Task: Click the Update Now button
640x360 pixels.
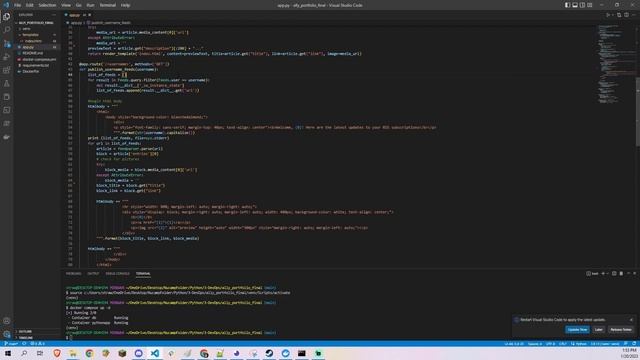Action: [577, 329]
